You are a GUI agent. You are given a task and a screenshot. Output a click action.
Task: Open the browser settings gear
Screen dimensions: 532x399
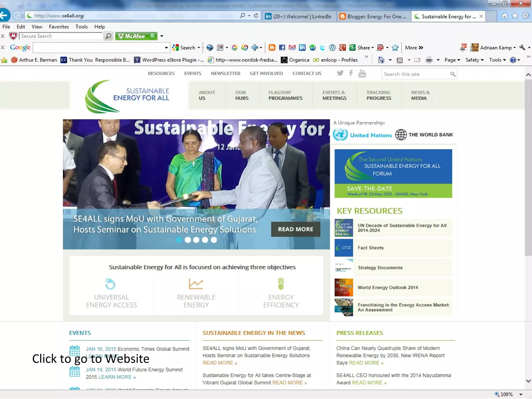pyautogui.click(x=525, y=16)
